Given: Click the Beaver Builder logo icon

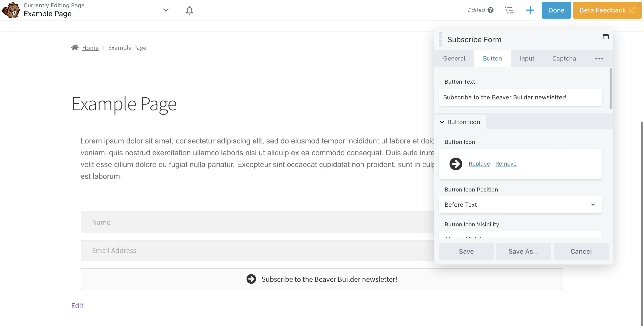Looking at the screenshot, I should pyautogui.click(x=11, y=10).
